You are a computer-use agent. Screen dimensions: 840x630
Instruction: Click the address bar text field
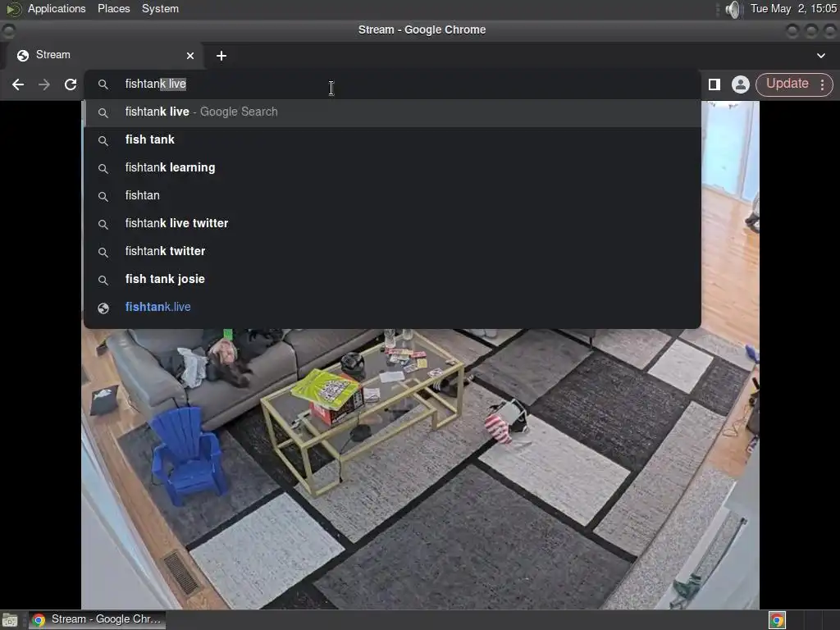pos(392,84)
